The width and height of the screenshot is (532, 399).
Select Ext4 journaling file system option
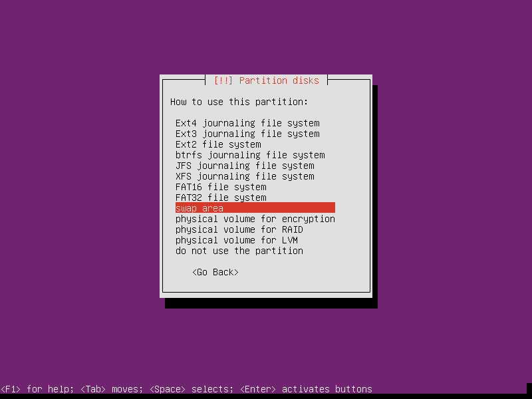[x=247, y=123]
